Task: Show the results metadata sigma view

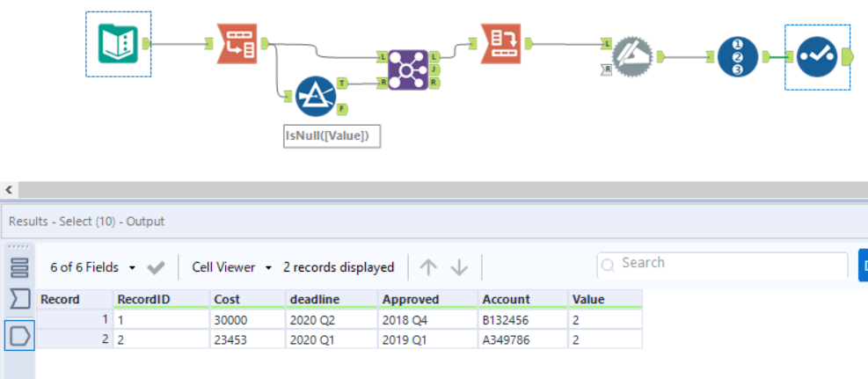Action: (x=19, y=300)
